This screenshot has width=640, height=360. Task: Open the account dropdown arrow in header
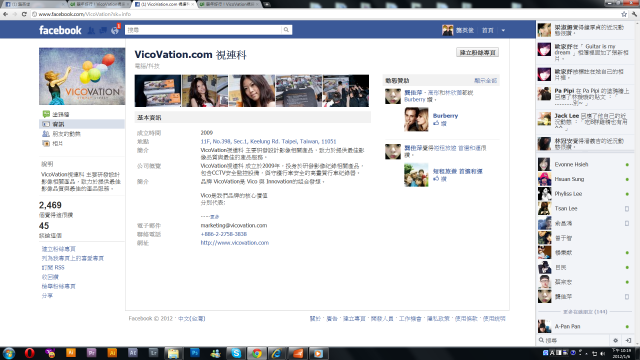coord(503,30)
